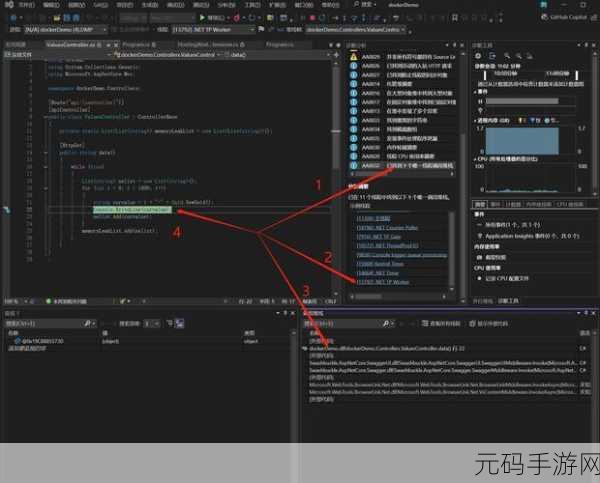Close the ValuesController.cs tab

tap(116, 45)
